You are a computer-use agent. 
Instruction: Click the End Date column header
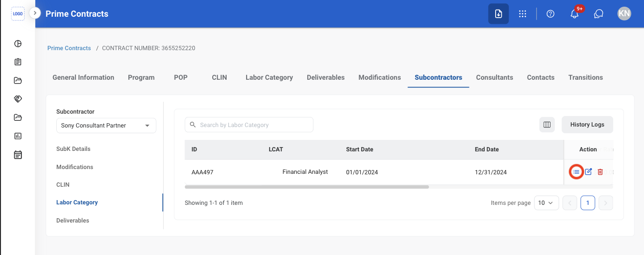[x=487, y=149]
